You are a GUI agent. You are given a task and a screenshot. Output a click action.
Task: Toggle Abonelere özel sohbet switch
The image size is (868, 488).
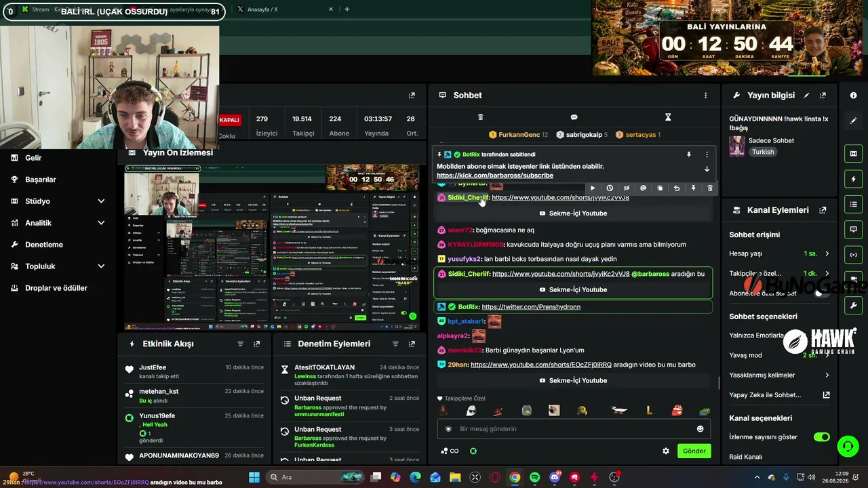(x=822, y=293)
